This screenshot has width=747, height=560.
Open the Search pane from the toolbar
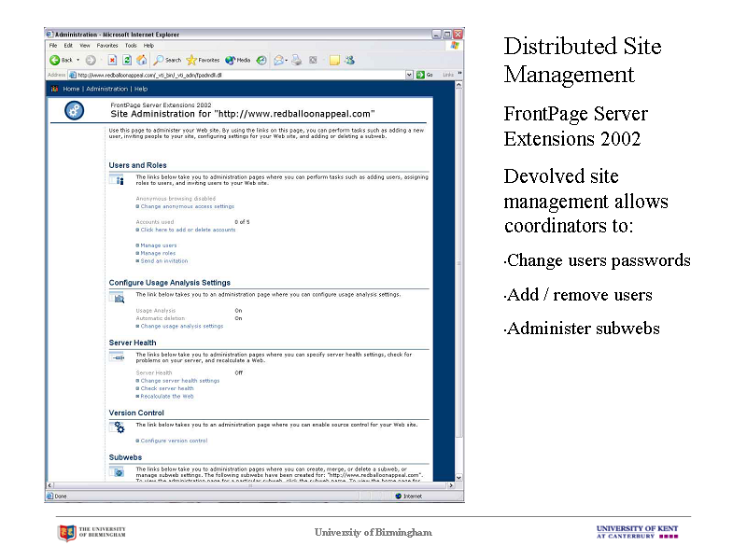[x=167, y=60]
